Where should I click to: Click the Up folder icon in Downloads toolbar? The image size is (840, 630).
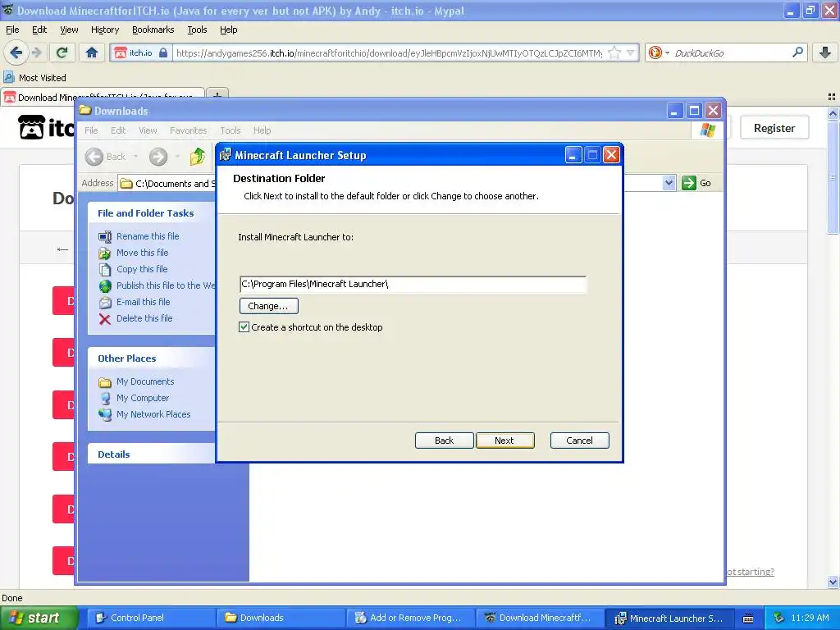[x=198, y=157]
